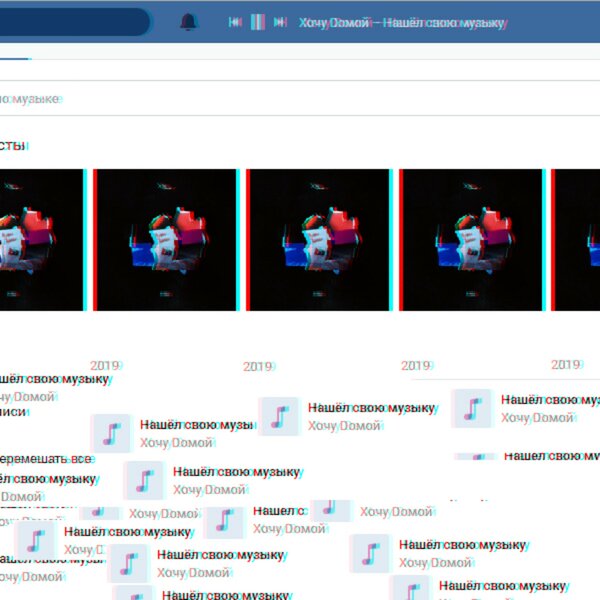Viewport: 600px width, 600px height.
Task: Click the note icon beside truncated "Нашел с" track
Action: pos(224,521)
